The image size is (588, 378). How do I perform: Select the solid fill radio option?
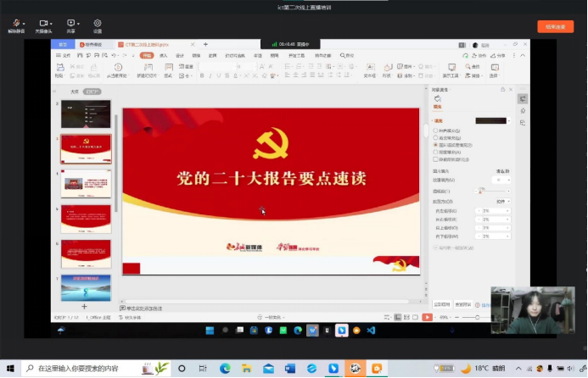(x=435, y=131)
